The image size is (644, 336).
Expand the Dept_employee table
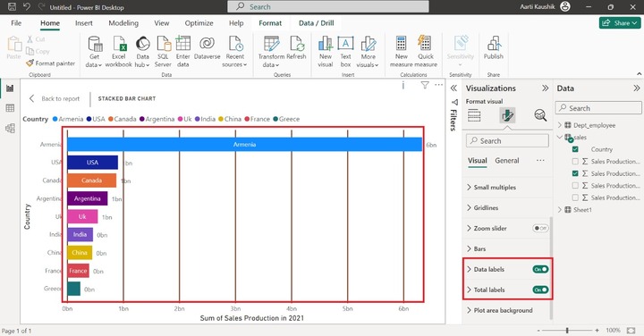tap(560, 125)
